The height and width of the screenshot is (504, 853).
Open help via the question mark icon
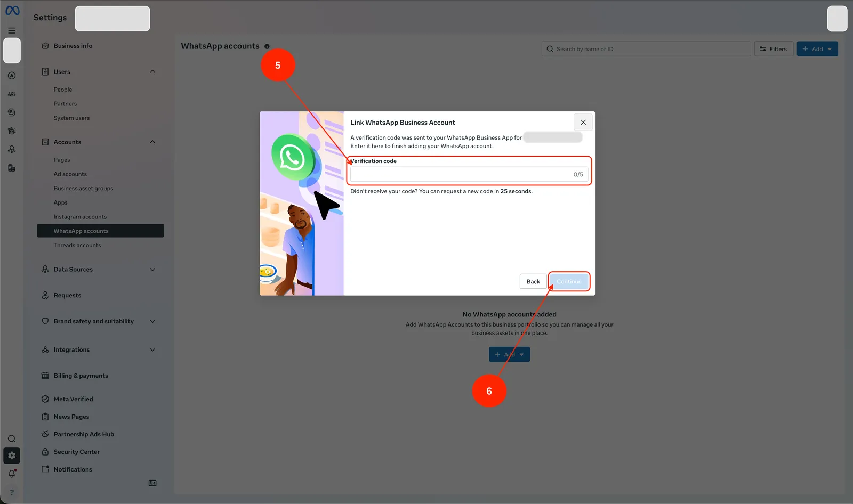coord(12,492)
